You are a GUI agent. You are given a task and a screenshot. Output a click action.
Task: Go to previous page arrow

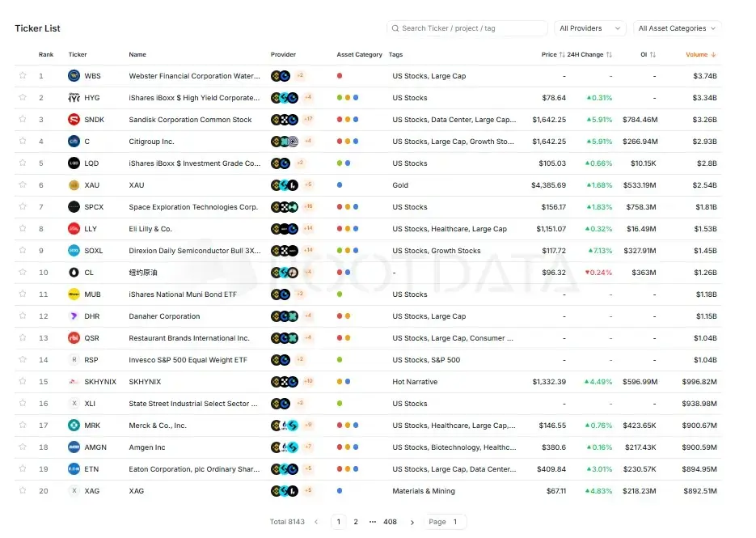(x=316, y=522)
